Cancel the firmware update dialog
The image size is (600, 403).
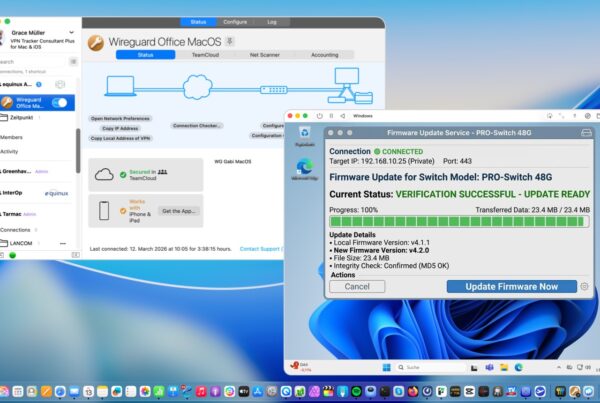click(357, 286)
